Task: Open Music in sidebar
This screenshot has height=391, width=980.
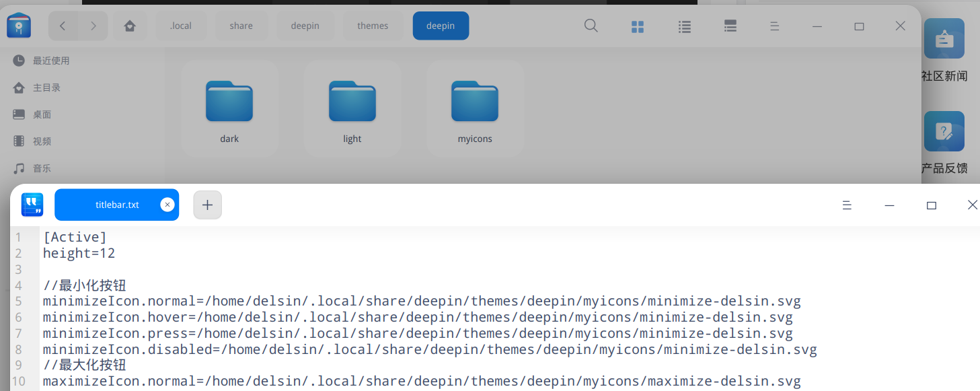Action: pos(41,168)
